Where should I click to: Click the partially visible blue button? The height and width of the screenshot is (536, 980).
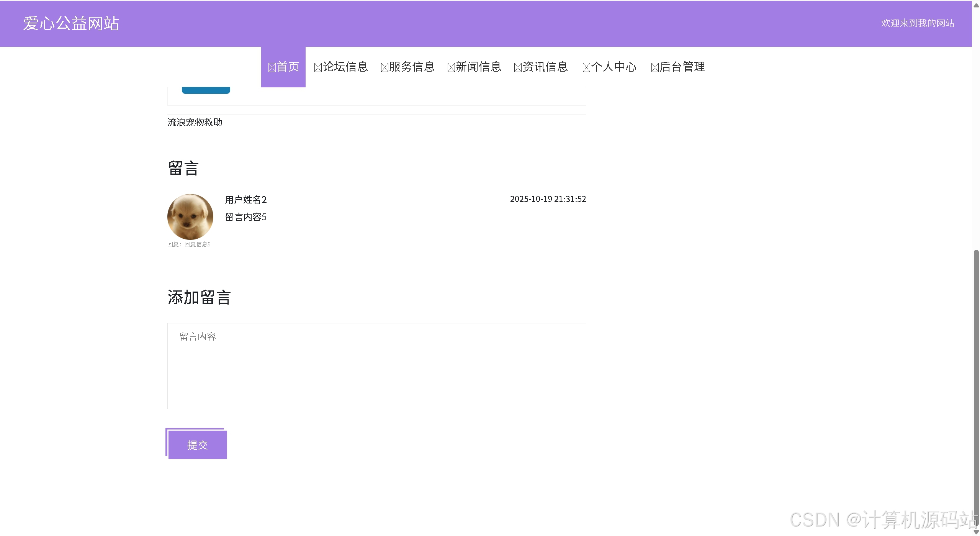pos(206,90)
